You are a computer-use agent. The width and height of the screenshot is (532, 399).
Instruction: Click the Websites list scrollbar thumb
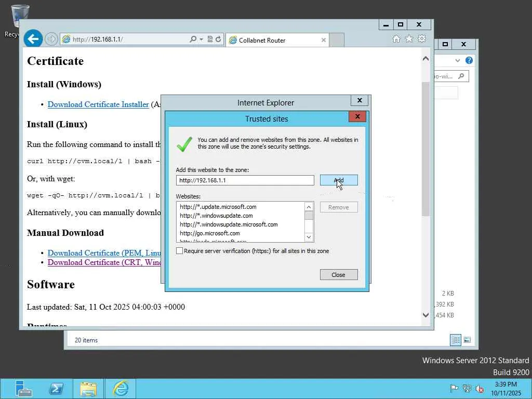309,216
